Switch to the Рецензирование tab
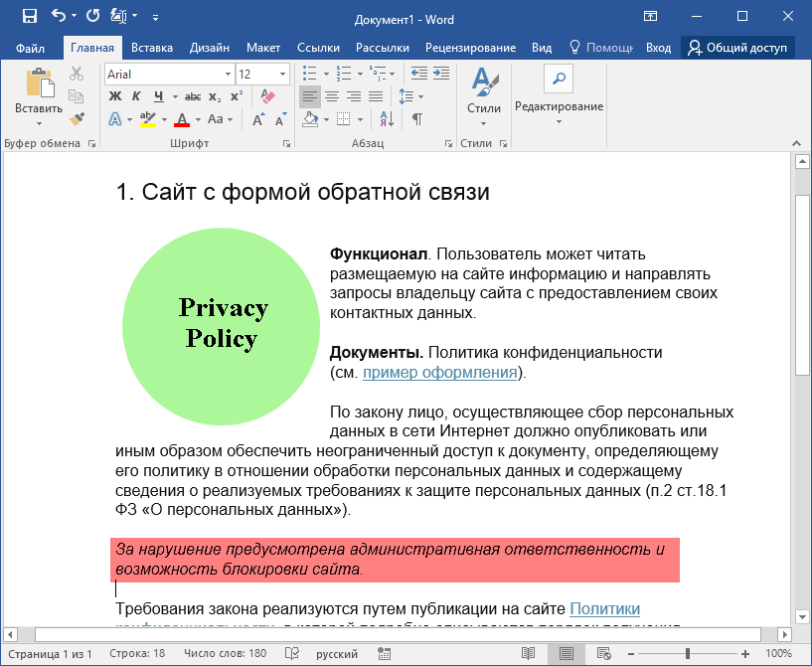Viewport: 812px width, 666px height. [471, 48]
